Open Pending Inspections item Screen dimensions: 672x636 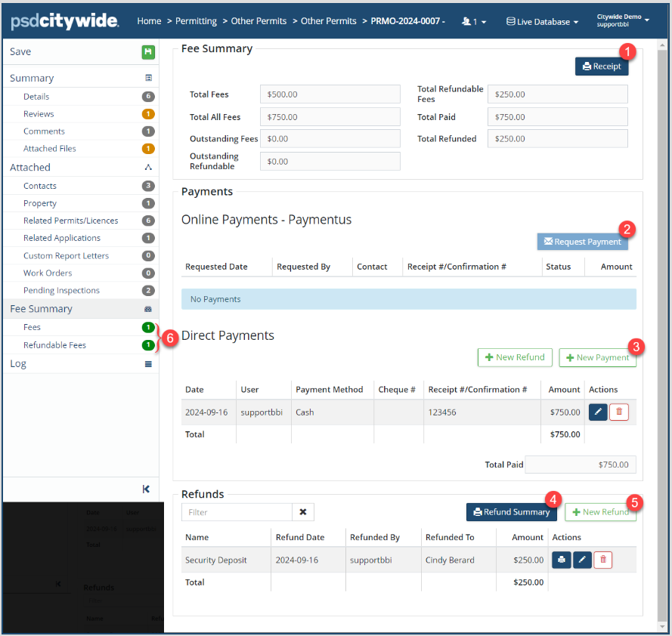61,290
